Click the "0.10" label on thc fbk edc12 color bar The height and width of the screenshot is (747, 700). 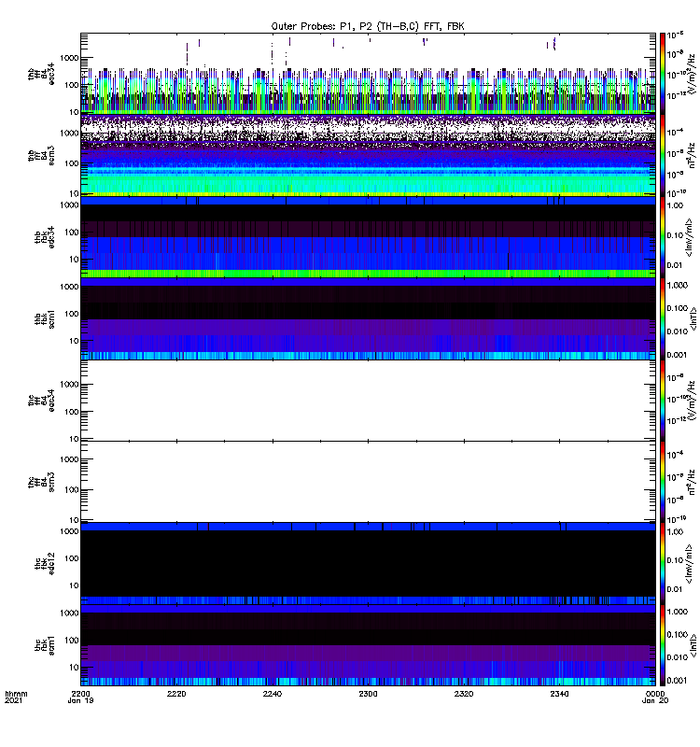tap(675, 560)
